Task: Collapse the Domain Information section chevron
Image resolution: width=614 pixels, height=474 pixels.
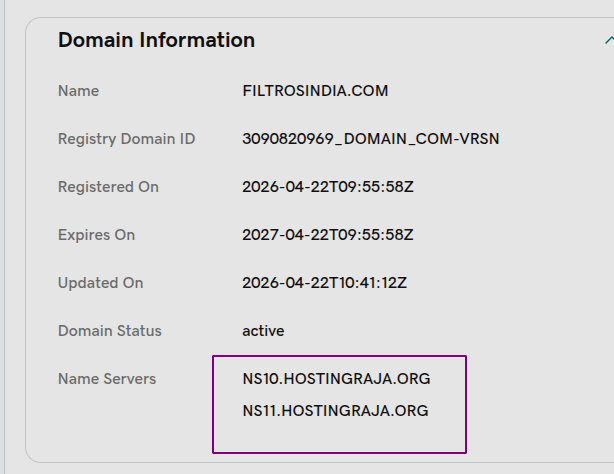Action: click(x=608, y=41)
